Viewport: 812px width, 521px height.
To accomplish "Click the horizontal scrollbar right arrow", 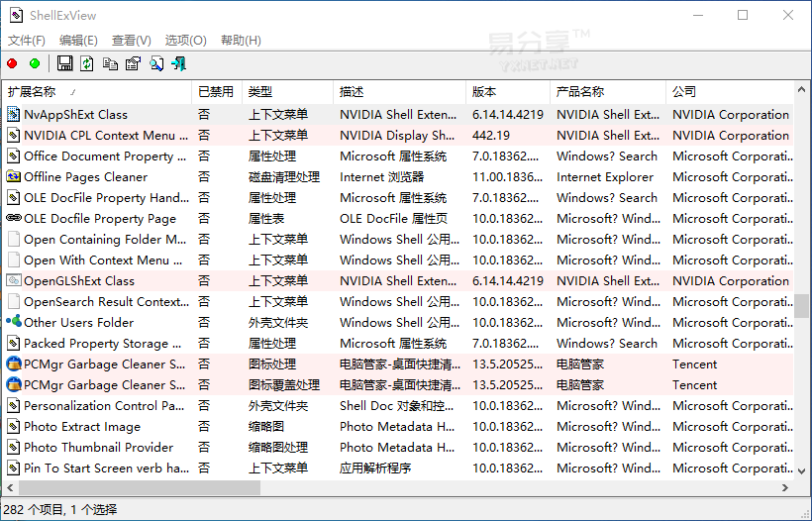I will 785,488.
